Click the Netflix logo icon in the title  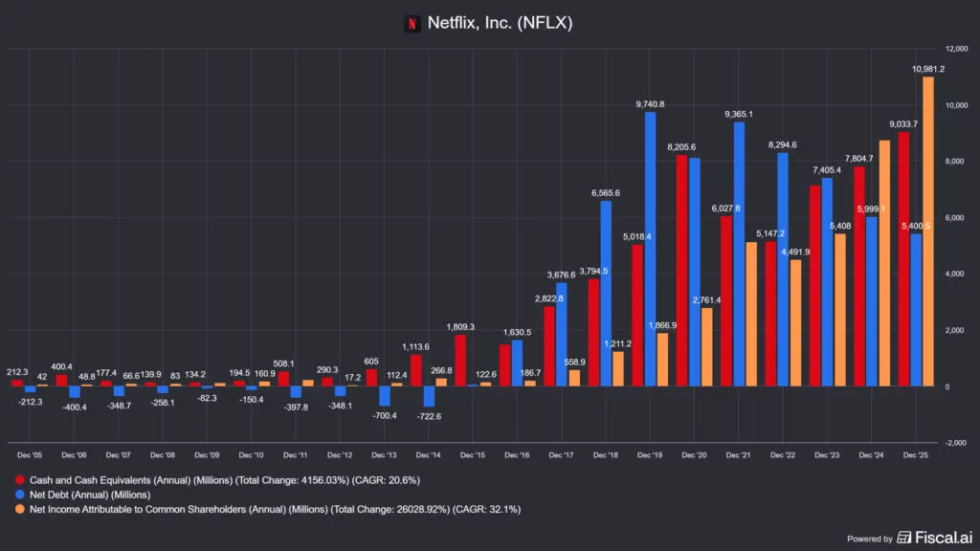[x=411, y=22]
